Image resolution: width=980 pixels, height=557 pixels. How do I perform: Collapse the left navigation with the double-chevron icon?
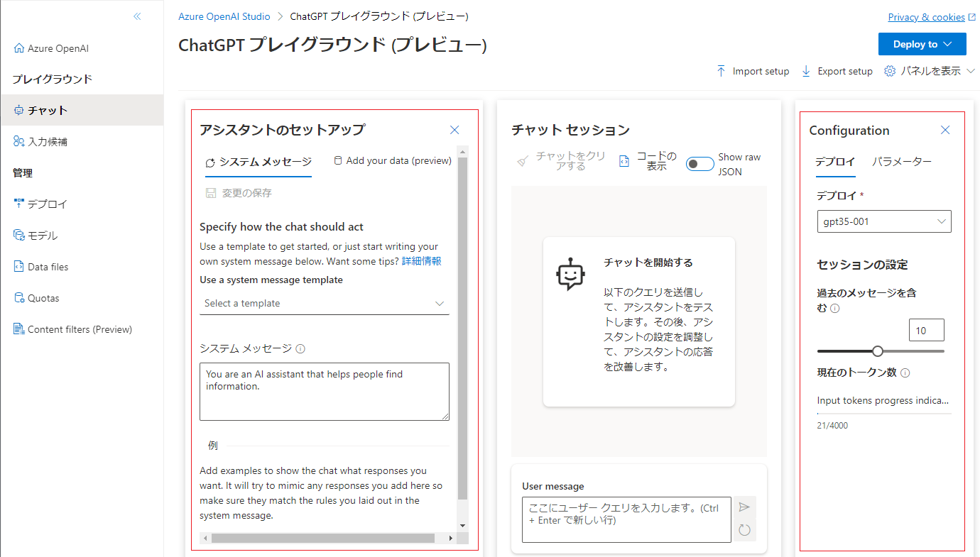[x=137, y=16]
